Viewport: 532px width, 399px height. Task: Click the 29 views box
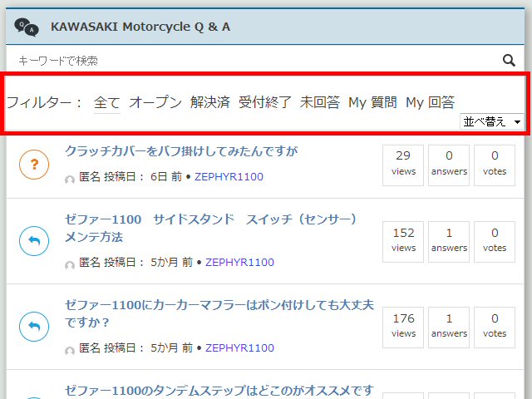[x=403, y=165]
